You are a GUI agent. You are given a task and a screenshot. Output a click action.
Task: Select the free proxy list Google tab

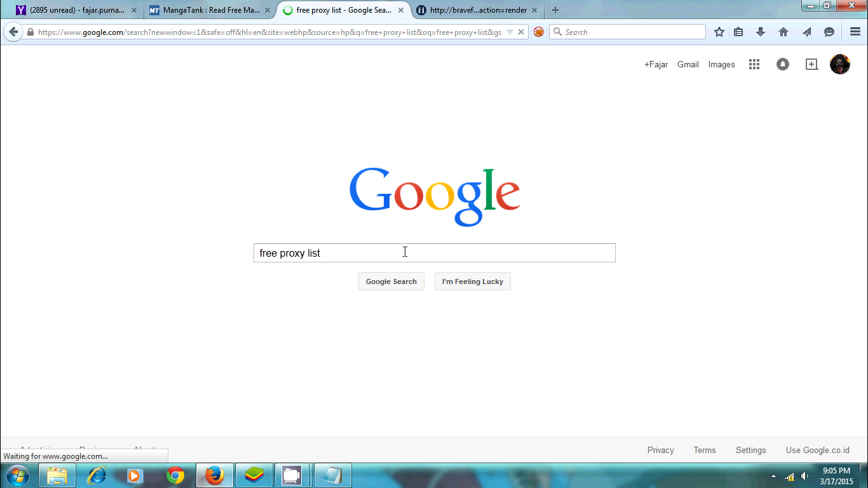[344, 10]
